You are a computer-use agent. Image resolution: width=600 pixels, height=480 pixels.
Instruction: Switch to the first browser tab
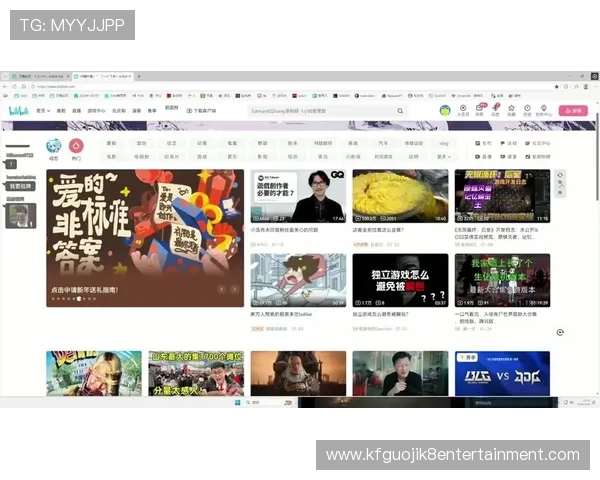tap(41, 76)
